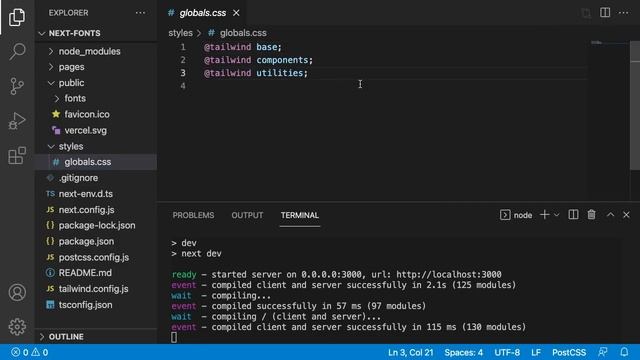Open Explorer more actions ellipsis
This screenshot has height=360, width=640.
coord(140,13)
